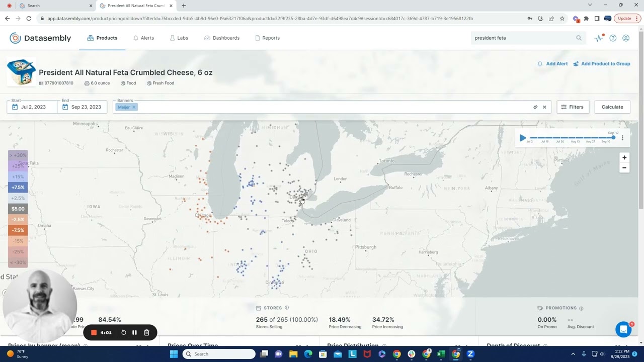This screenshot has width=644, height=362.
Task: Open the activity pulse notifications icon
Action: tap(599, 38)
